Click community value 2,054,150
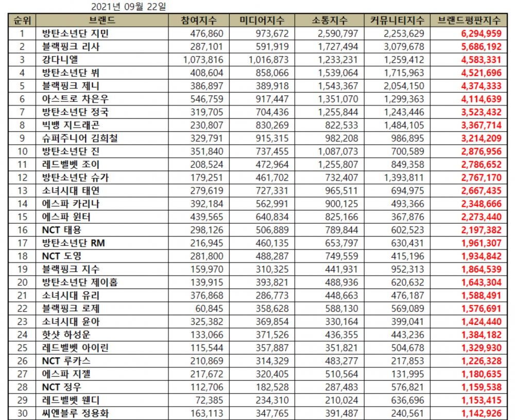This screenshot has width=515, height=420. 404,86
